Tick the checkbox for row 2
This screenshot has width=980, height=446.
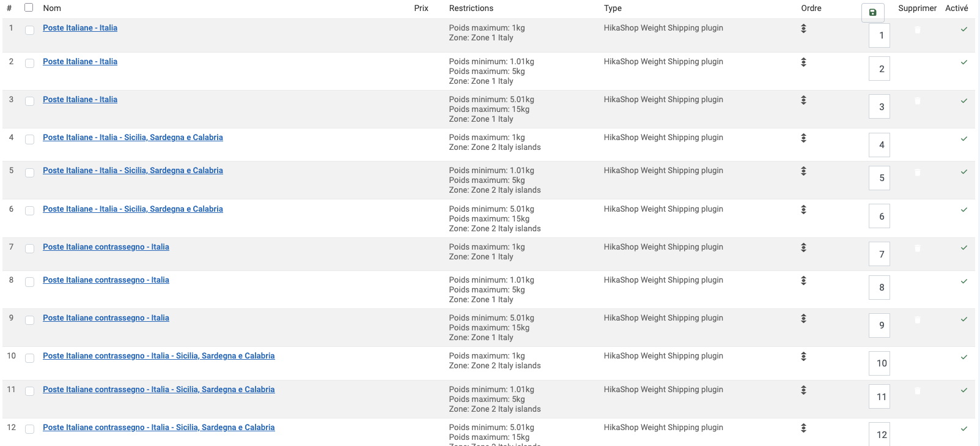click(x=29, y=64)
